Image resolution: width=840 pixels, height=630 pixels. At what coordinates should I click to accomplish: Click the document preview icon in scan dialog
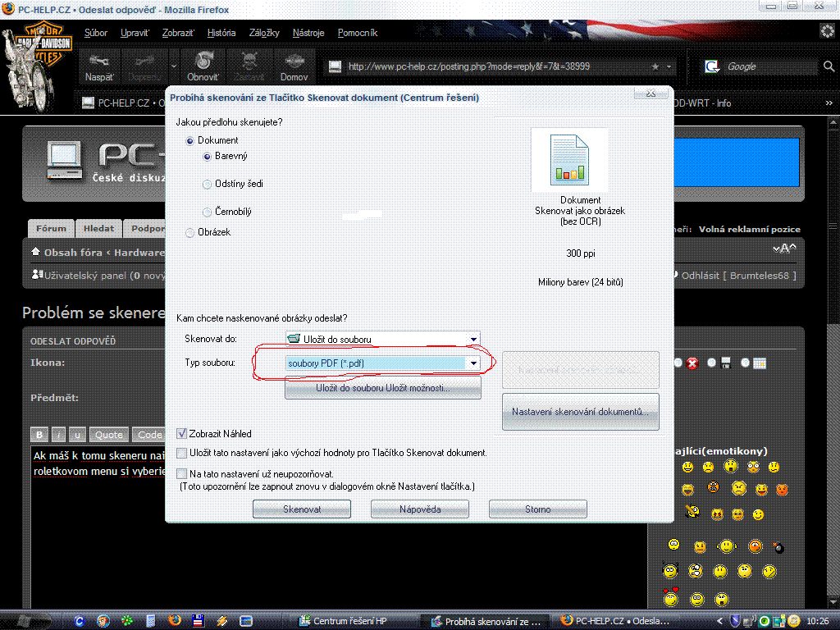[569, 160]
